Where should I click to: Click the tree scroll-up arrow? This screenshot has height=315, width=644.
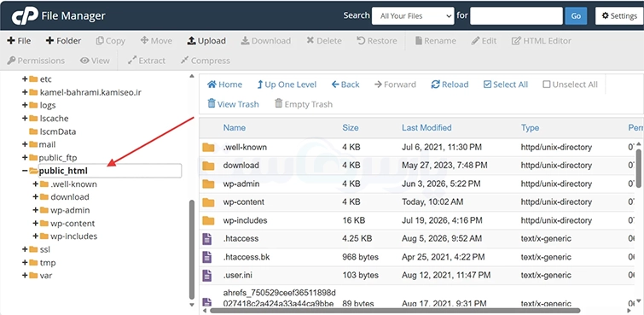click(x=191, y=76)
